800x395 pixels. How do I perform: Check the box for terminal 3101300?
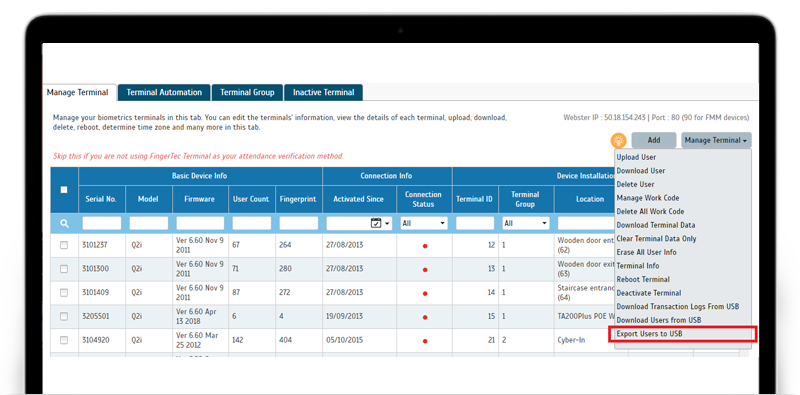click(x=64, y=268)
